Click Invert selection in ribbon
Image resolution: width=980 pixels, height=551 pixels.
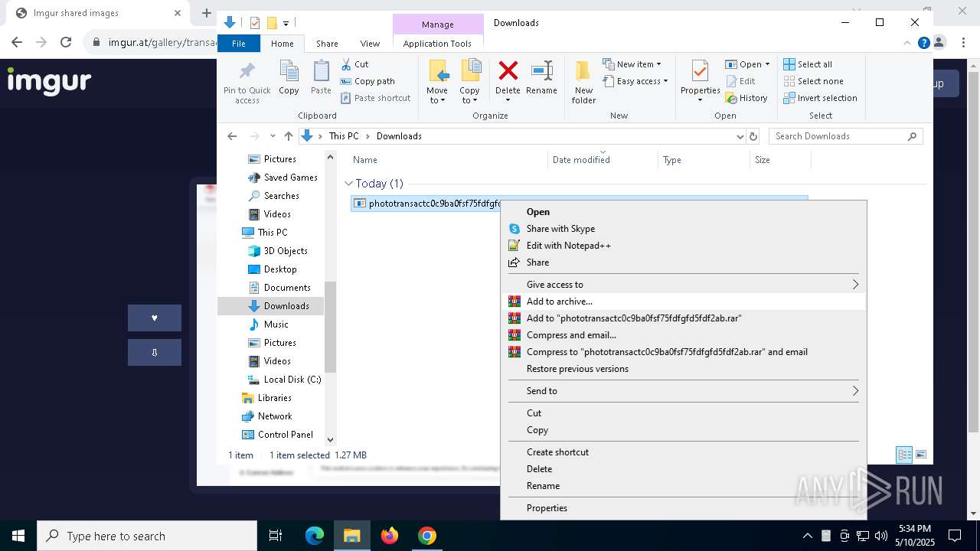[820, 98]
